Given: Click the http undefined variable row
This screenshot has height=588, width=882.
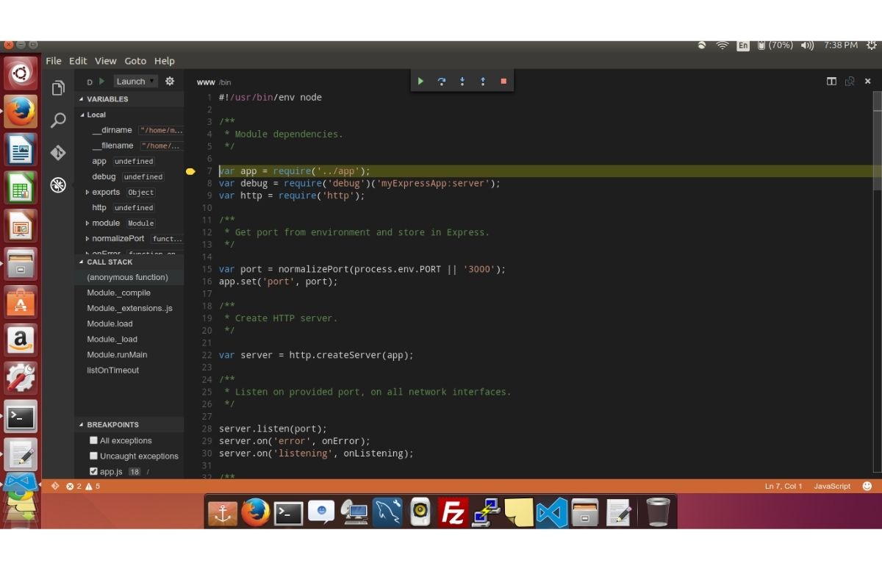Looking at the screenshot, I should (x=129, y=207).
